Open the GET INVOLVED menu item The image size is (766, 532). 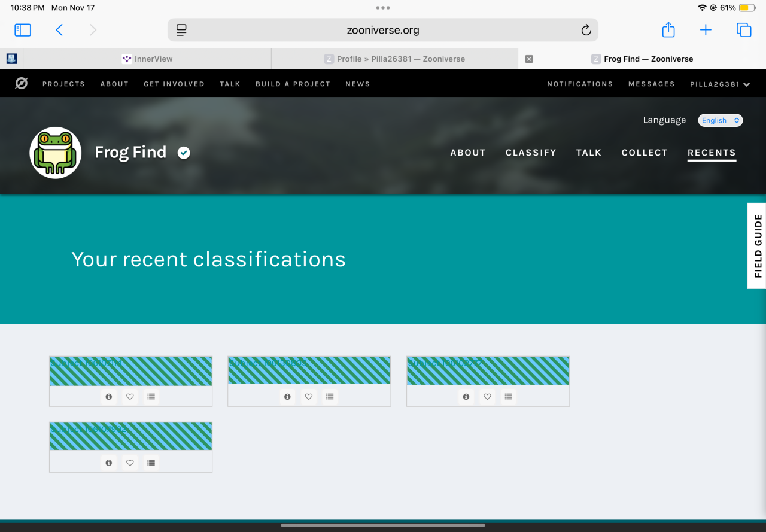coord(174,84)
